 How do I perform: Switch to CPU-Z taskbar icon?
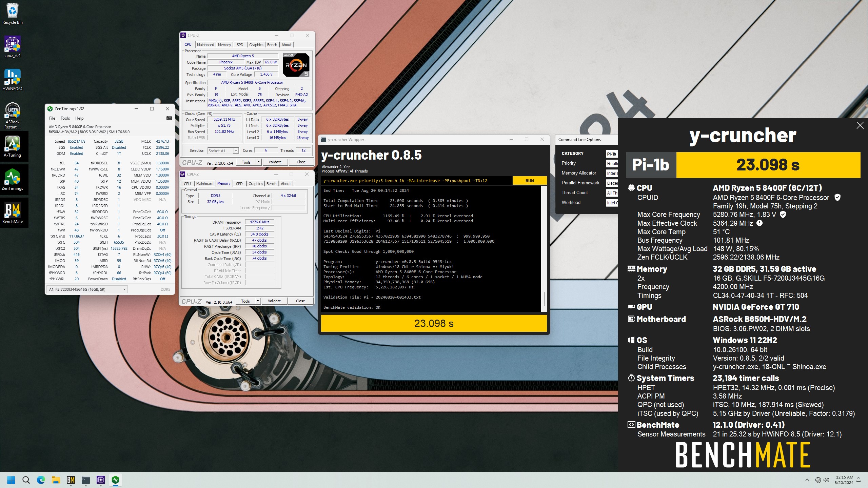(x=101, y=480)
